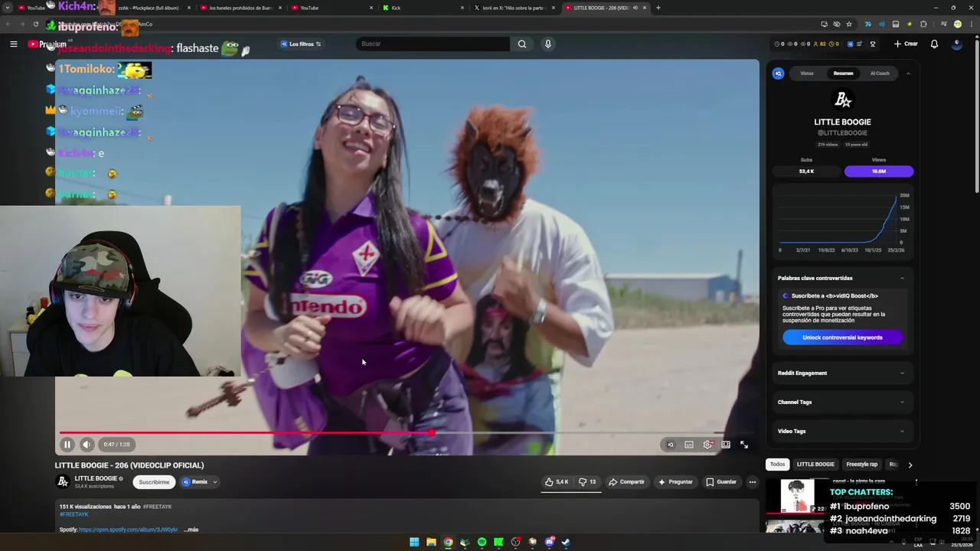Open the LITTLE BOOGIE channel avatar below video

(63, 481)
